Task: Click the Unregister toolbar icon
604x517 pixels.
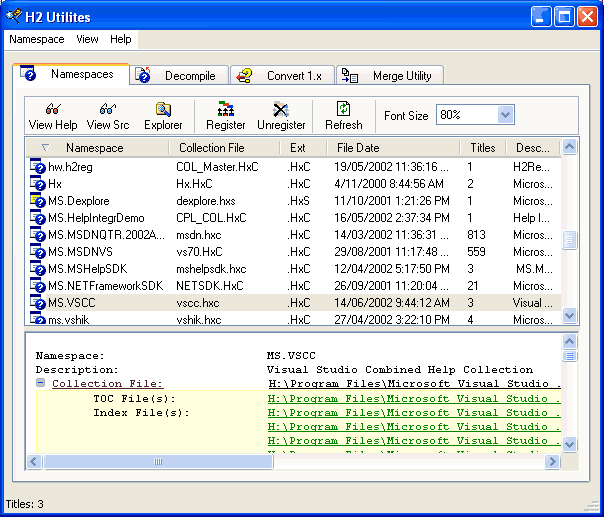Action: point(281,109)
